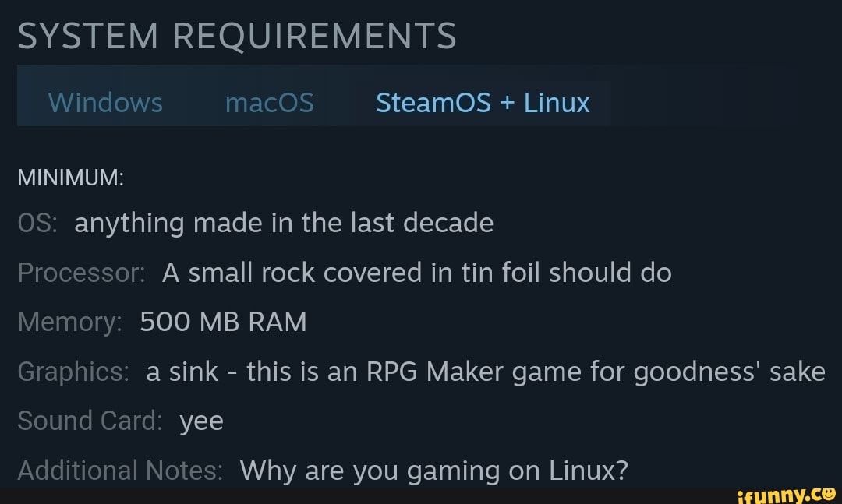Image resolution: width=842 pixels, height=504 pixels.
Task: Click the highlighted SteamOS + Linux label
Action: coord(482,102)
